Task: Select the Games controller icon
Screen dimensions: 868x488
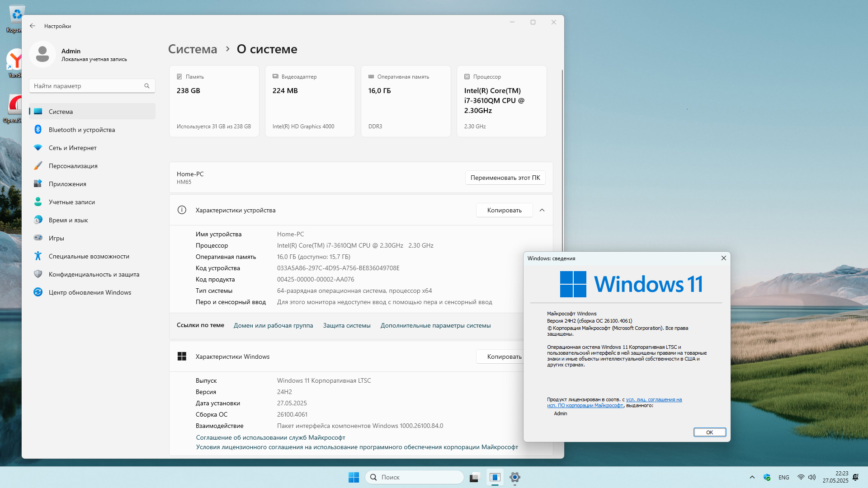Action: [x=38, y=238]
